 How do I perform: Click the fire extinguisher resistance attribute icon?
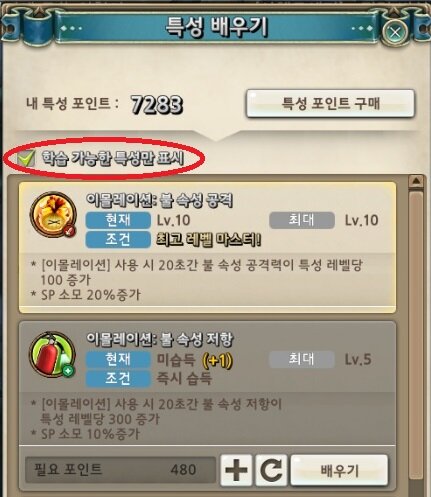click(x=52, y=354)
